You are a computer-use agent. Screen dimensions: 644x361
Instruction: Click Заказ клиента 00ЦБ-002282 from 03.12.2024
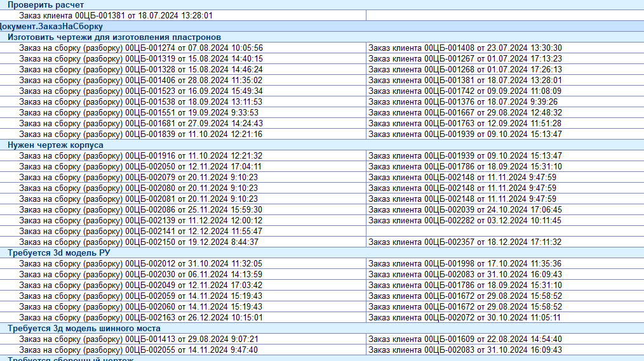point(465,221)
